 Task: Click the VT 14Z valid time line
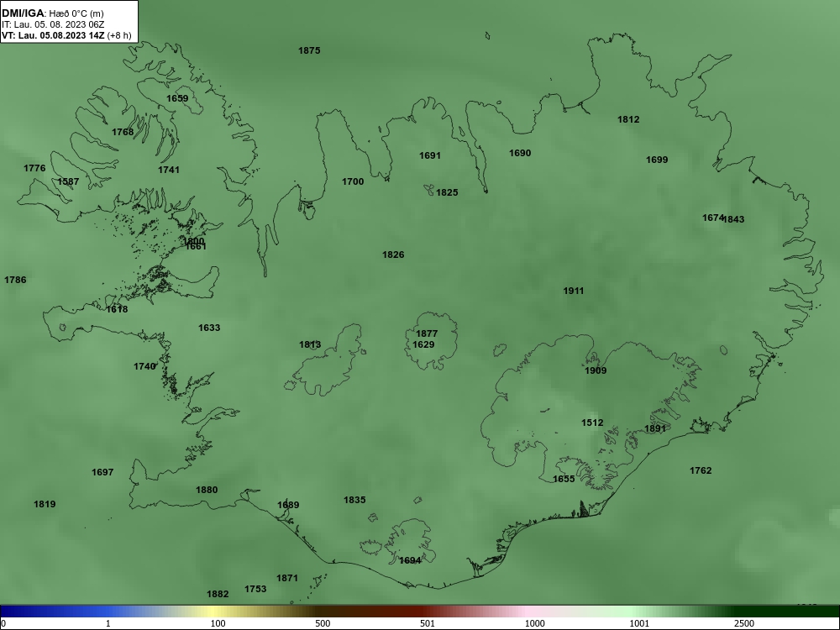click(x=66, y=35)
